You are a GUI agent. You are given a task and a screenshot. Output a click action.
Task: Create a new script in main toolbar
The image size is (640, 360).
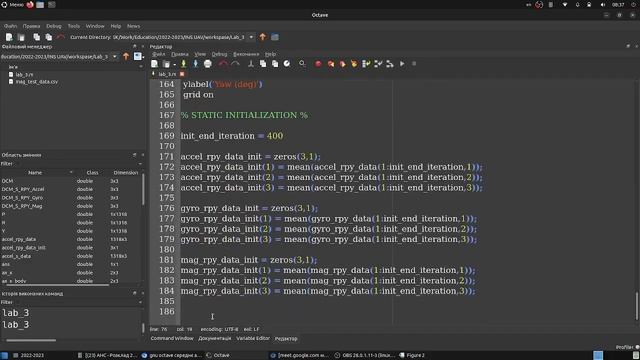[x=9, y=37]
